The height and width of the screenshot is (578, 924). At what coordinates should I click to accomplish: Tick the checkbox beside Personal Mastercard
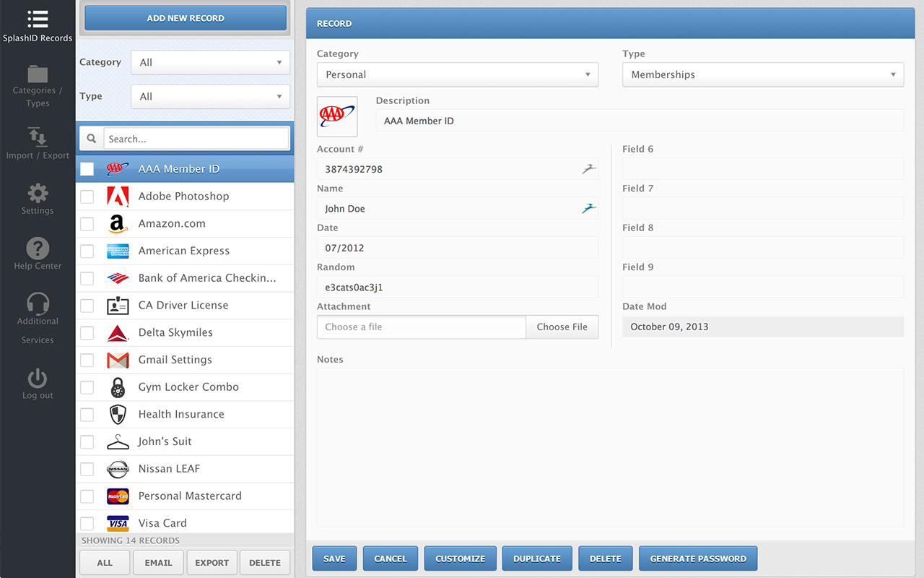(x=87, y=496)
